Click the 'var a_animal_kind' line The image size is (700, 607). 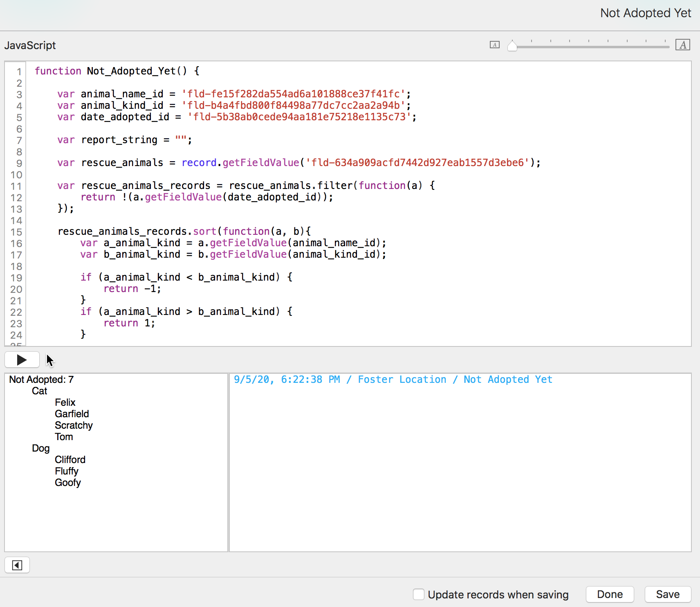[x=233, y=243]
